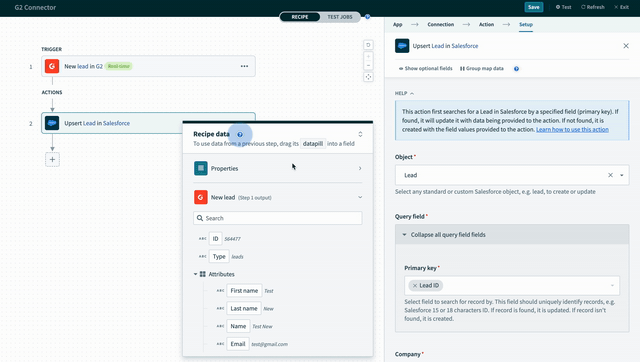
Task: Click the Test button in the top bar
Action: (x=563, y=7)
